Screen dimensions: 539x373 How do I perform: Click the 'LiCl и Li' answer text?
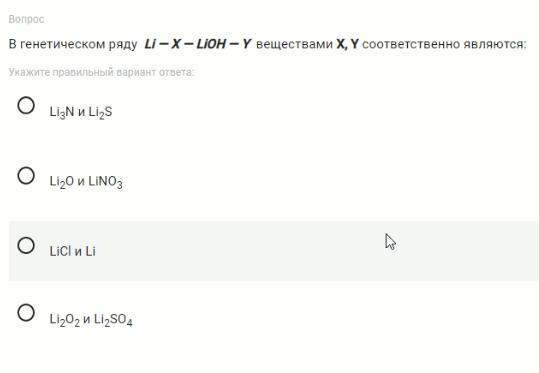73,251
